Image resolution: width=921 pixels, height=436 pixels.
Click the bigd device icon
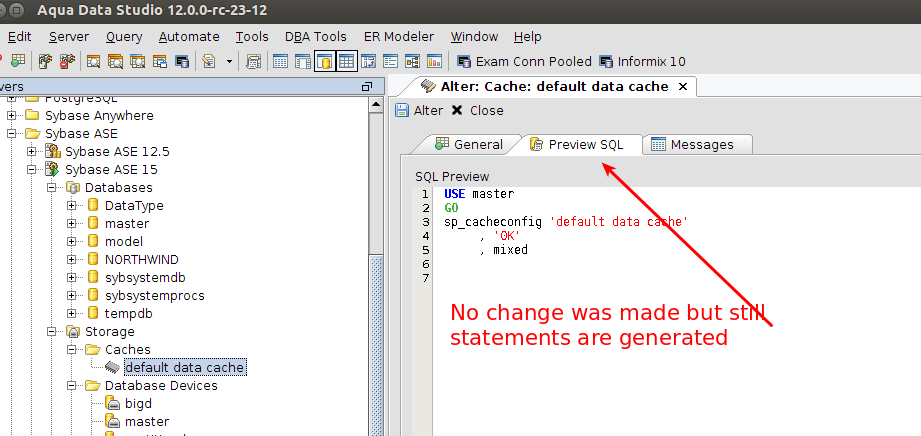[113, 404]
